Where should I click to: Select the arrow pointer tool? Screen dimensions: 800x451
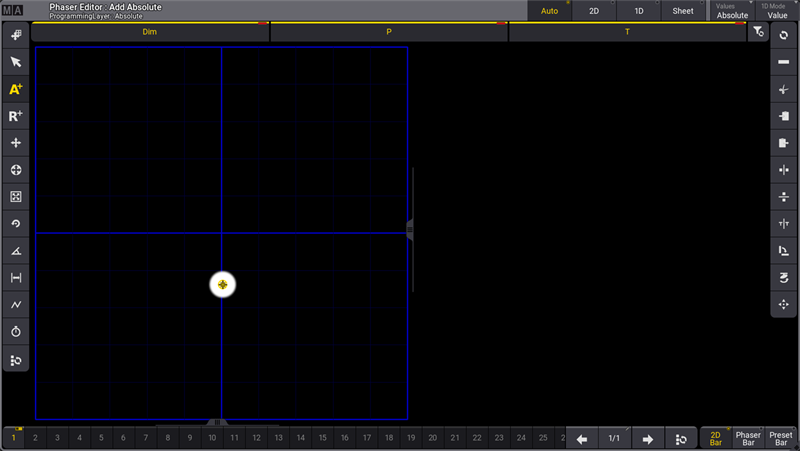[x=16, y=62]
